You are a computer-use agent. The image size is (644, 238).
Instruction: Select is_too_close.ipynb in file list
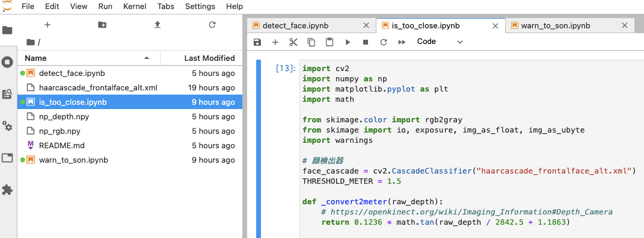[x=130, y=102]
